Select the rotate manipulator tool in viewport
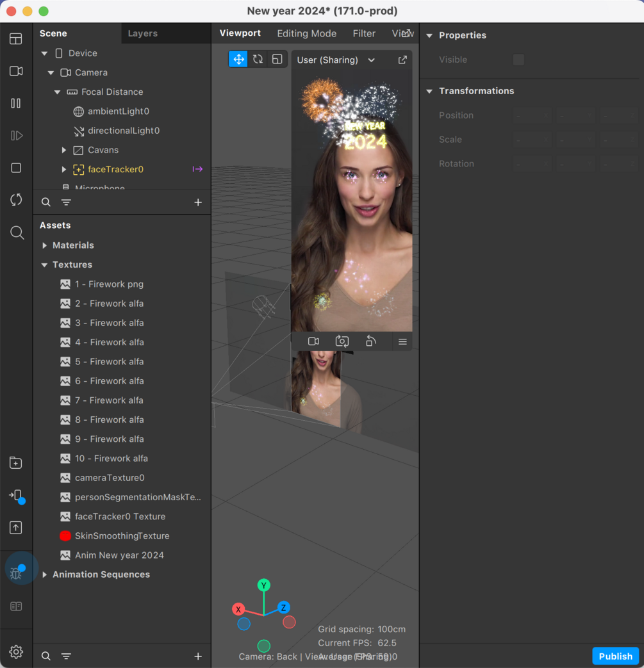Image resolution: width=644 pixels, height=668 pixels. [258, 59]
